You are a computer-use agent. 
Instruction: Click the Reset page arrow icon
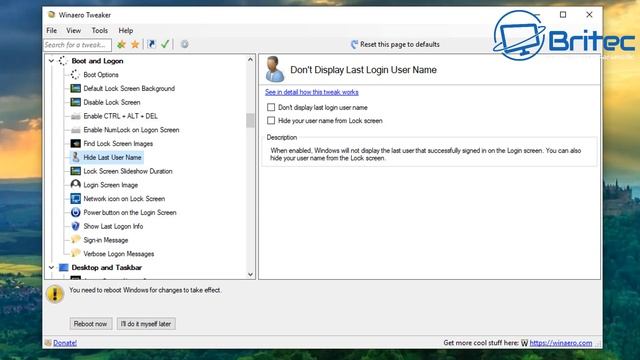tap(354, 44)
